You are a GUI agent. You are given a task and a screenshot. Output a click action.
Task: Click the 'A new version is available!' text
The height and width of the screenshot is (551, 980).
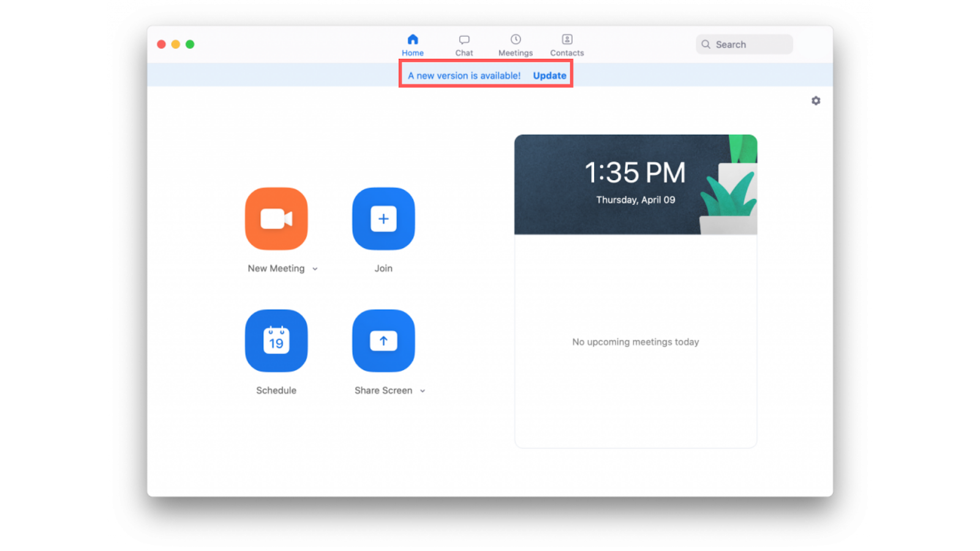tap(464, 75)
